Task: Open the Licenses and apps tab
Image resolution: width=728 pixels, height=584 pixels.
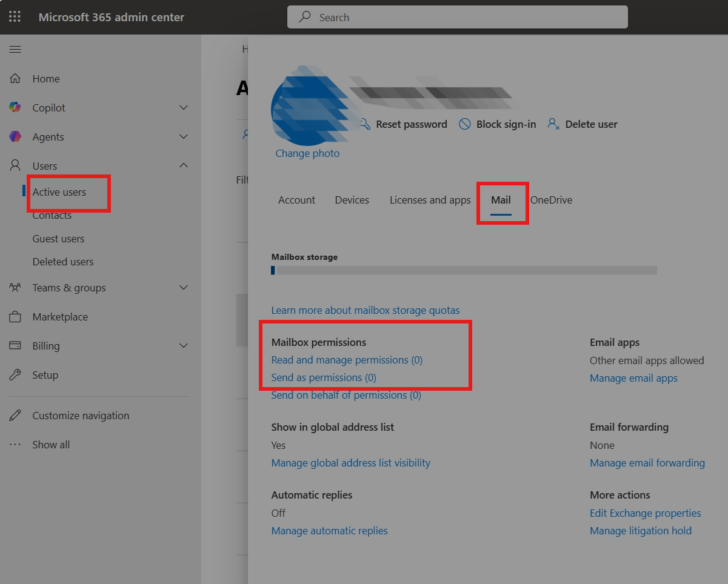Action: click(x=430, y=200)
